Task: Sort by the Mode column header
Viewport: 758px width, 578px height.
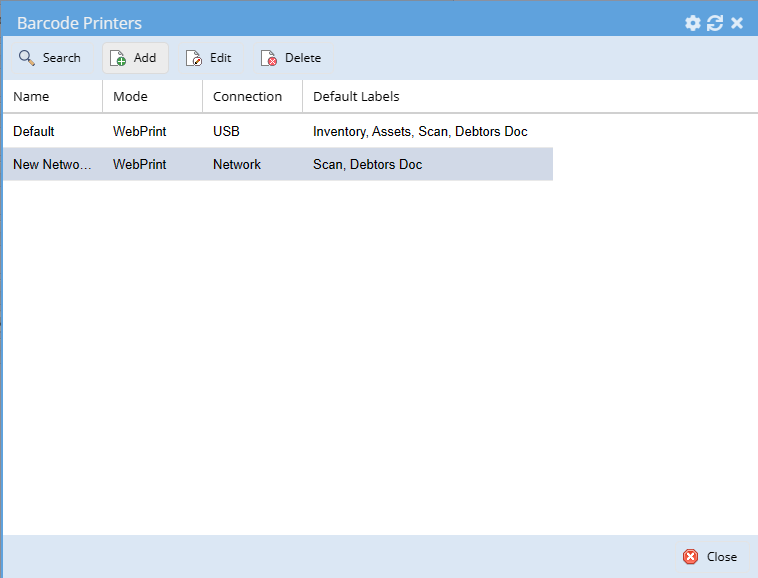Action: [x=130, y=97]
